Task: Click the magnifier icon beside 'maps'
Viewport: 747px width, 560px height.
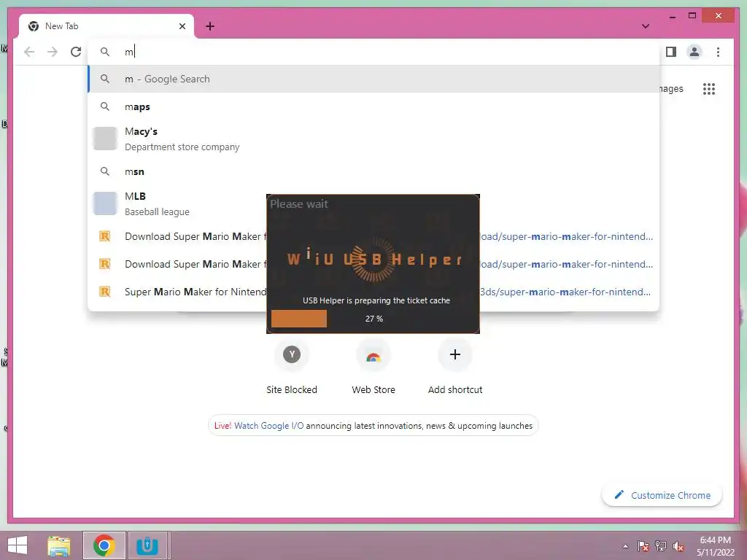Action: pos(105,106)
